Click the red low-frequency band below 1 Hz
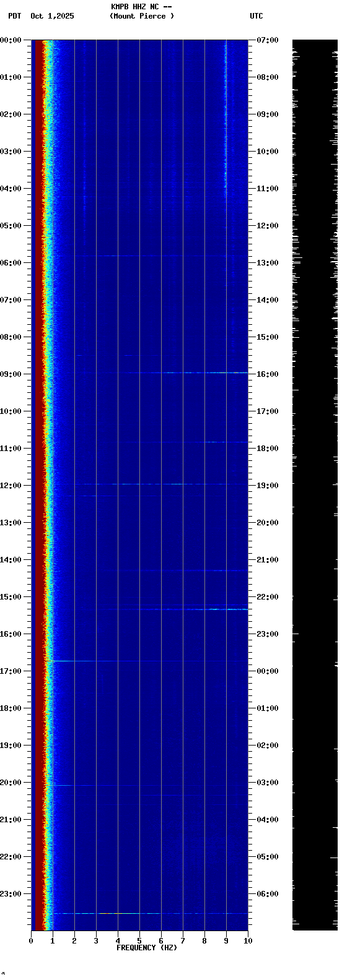Screen dimensions: 342x980 pyautogui.click(x=39, y=485)
